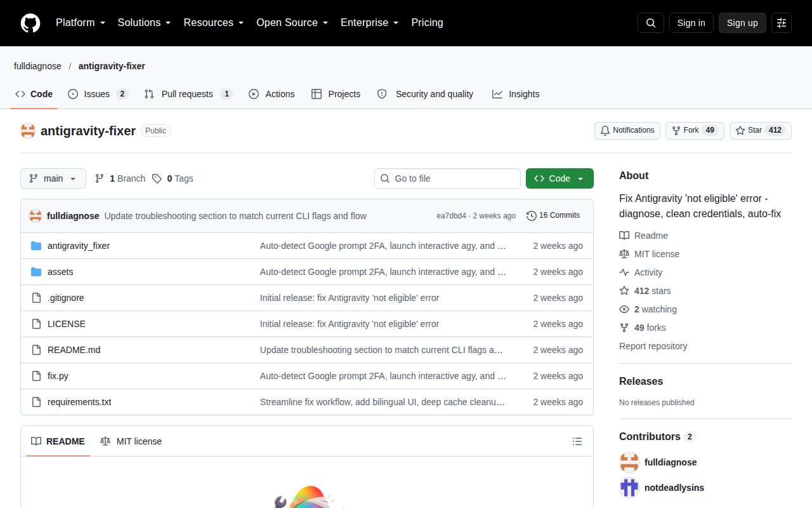Switch to the Code tab
812x508 pixels.
[x=35, y=94]
